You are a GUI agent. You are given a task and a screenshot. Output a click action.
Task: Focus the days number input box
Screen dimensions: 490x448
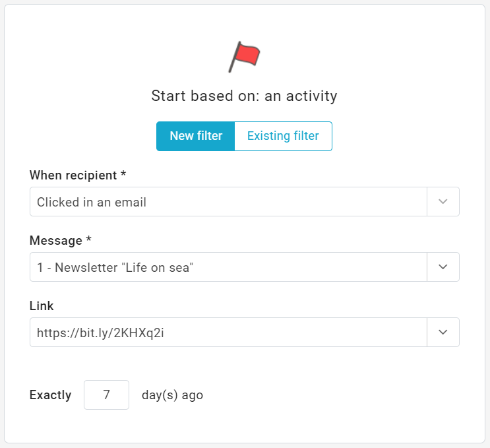tap(106, 395)
